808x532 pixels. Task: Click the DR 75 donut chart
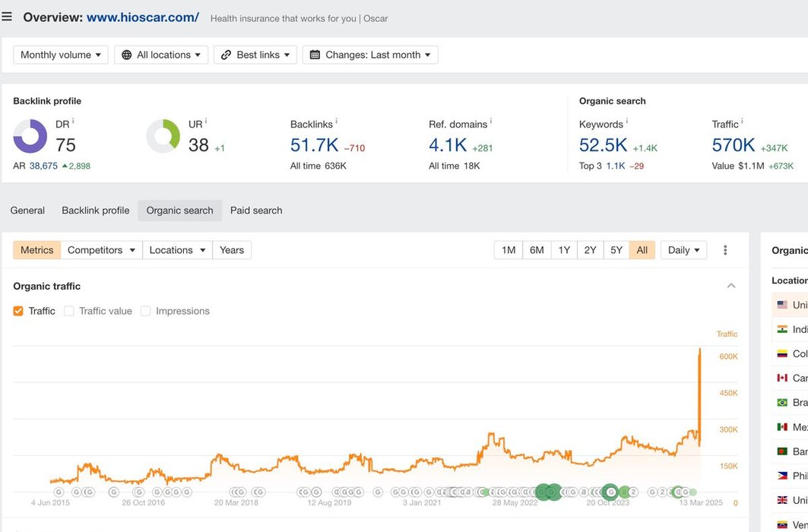(x=30, y=137)
